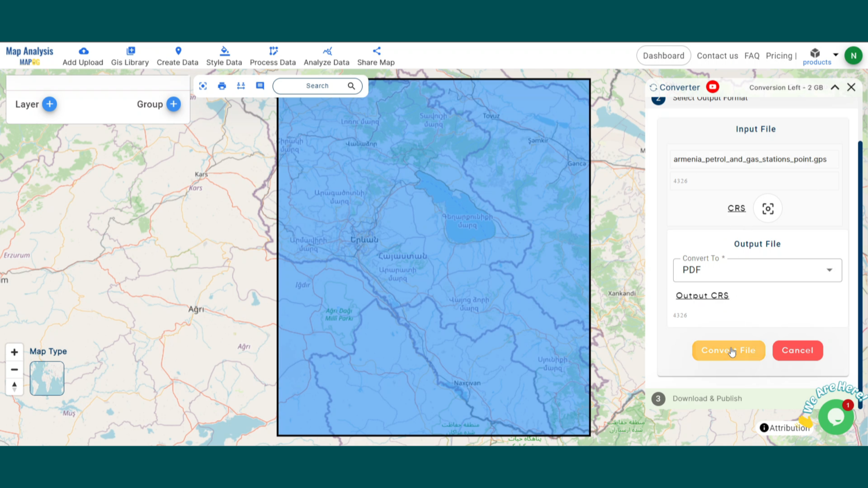Select the Measure distance tool
Screen dimensions: 868x488
coord(241,85)
